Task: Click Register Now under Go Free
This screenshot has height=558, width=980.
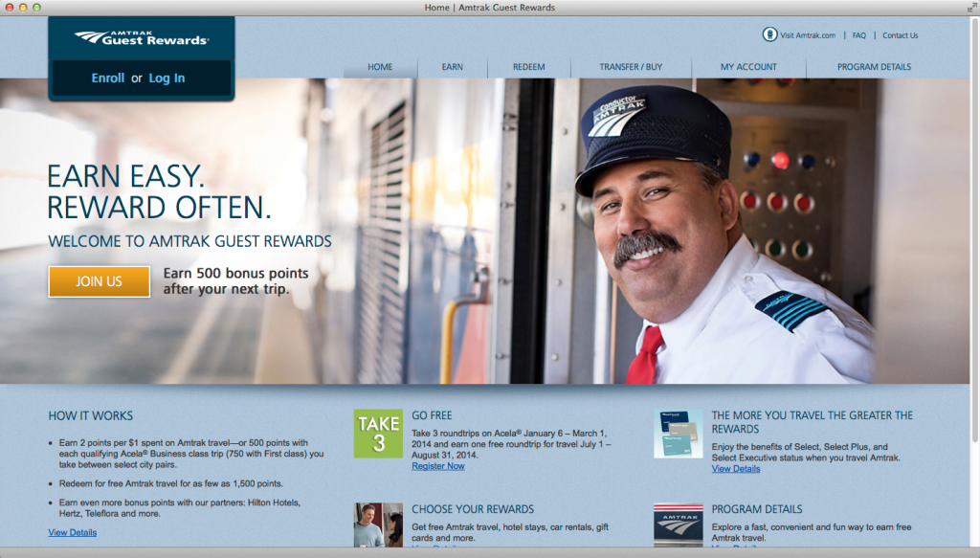Action: pyautogui.click(x=438, y=466)
